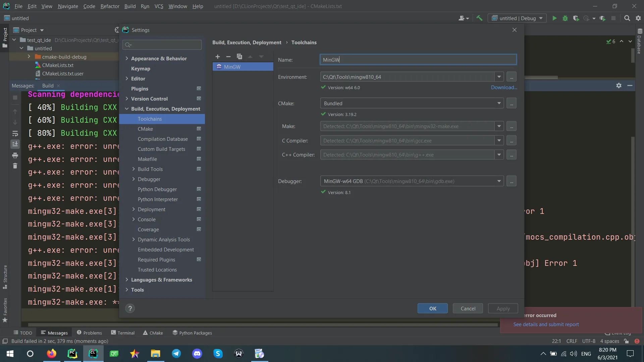Open the settings help question mark

tap(130, 308)
